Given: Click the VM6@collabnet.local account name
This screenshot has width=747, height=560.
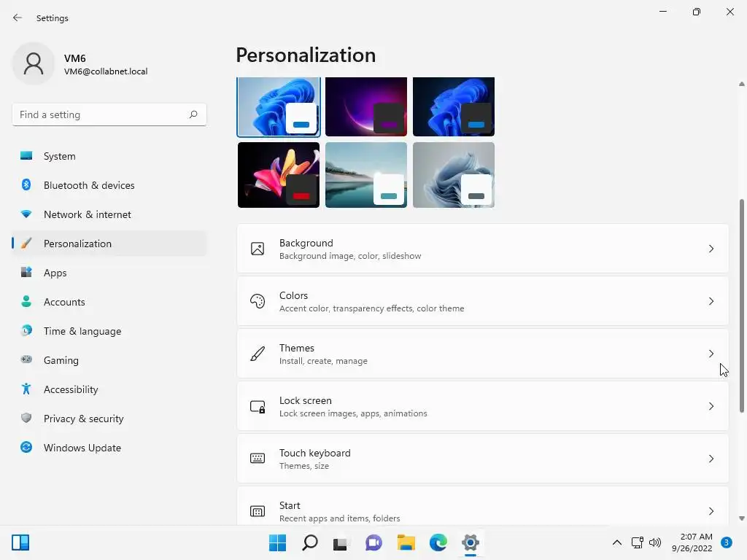Looking at the screenshot, I should point(106,71).
